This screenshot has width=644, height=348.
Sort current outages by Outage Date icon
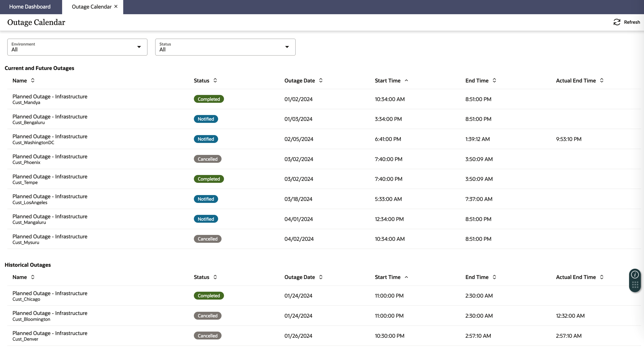coord(321,80)
